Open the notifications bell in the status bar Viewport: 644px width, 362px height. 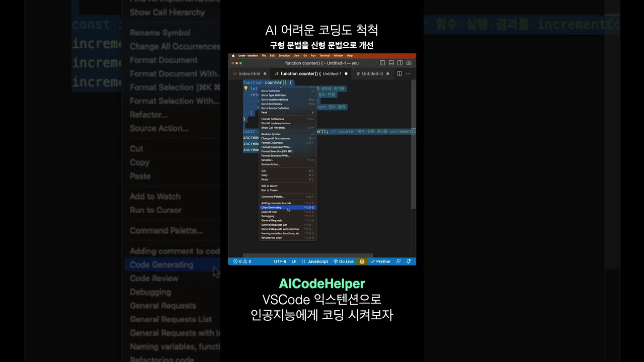click(x=409, y=261)
